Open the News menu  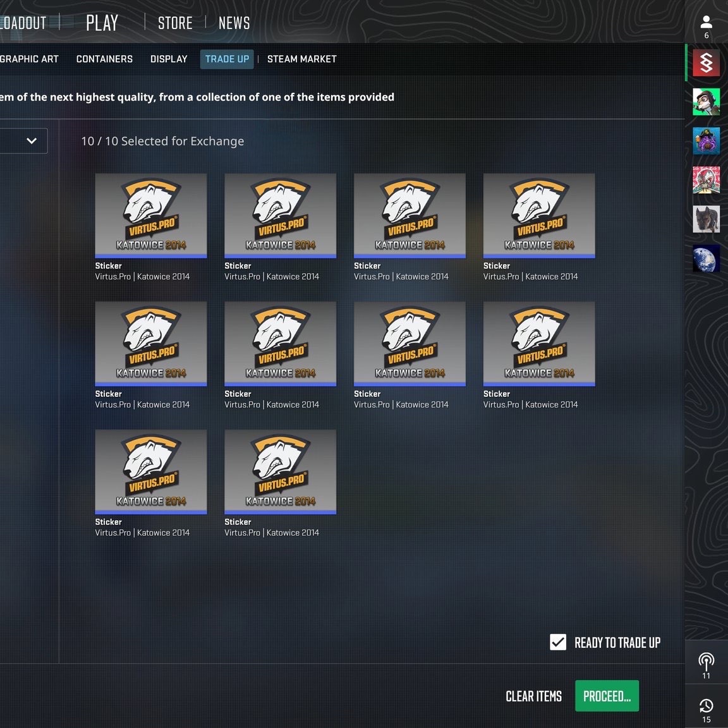234,23
